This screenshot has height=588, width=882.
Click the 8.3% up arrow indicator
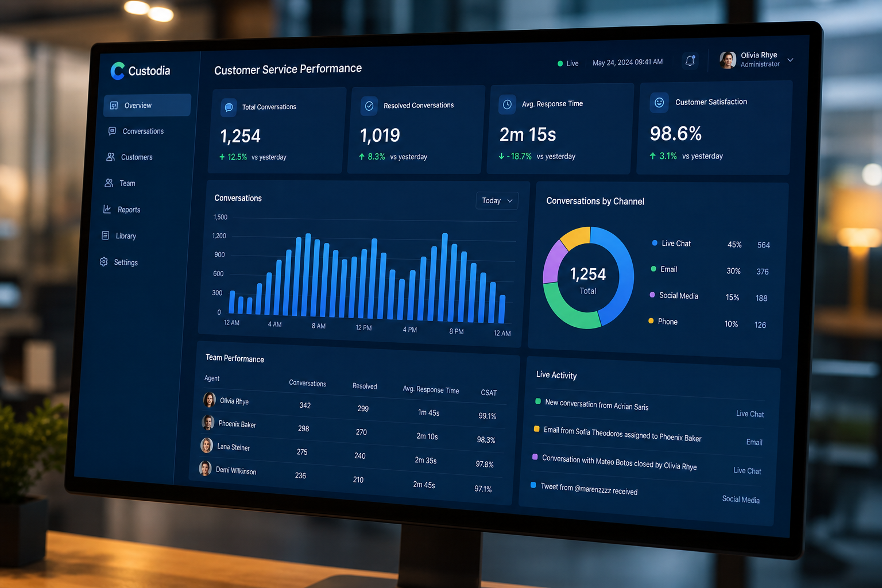pos(372,157)
